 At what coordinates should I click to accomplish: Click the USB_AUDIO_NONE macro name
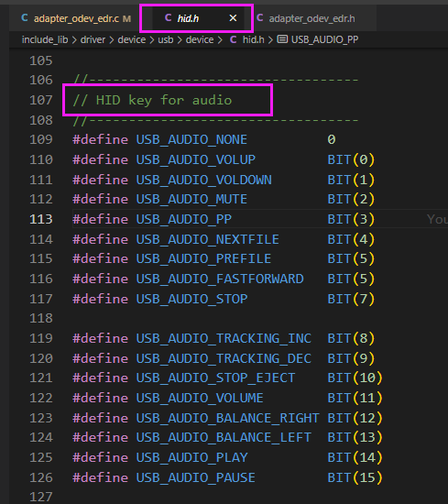[191, 139]
